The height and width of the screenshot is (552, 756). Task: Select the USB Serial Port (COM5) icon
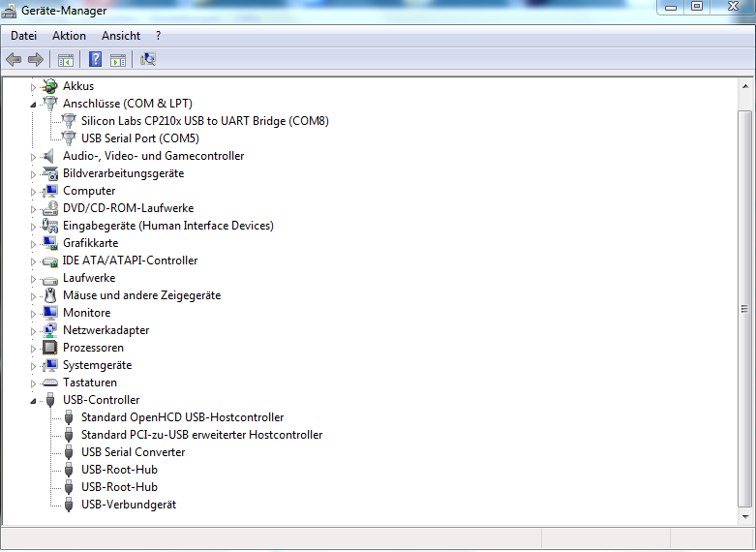(69, 138)
